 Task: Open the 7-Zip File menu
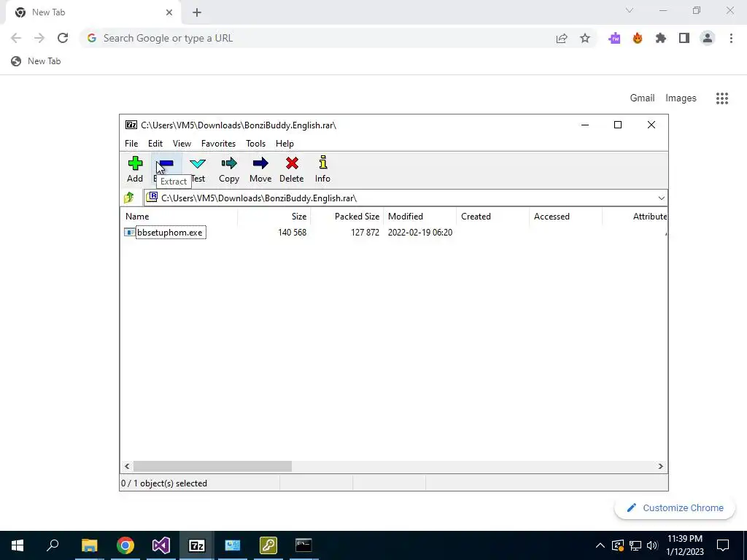pos(131,144)
